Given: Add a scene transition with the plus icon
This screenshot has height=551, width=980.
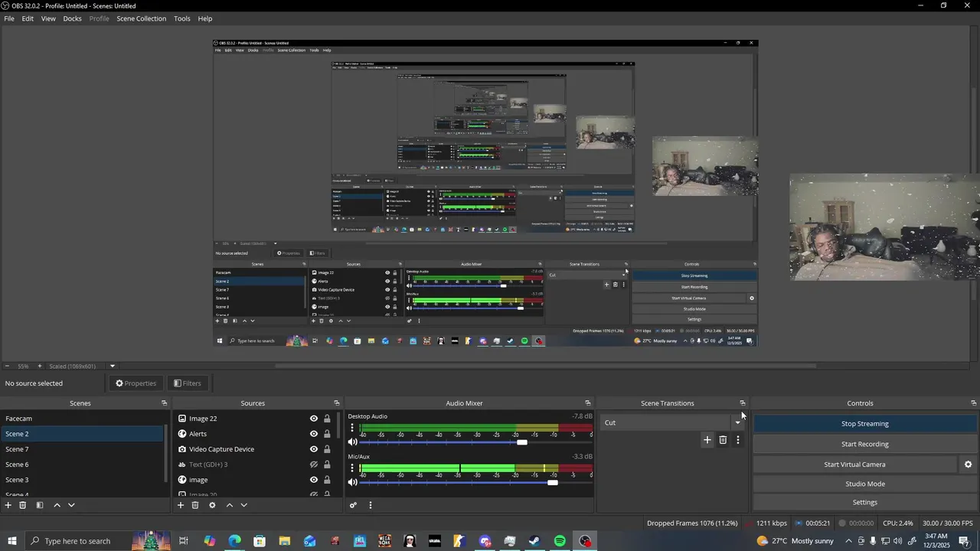Looking at the screenshot, I should 707,439.
